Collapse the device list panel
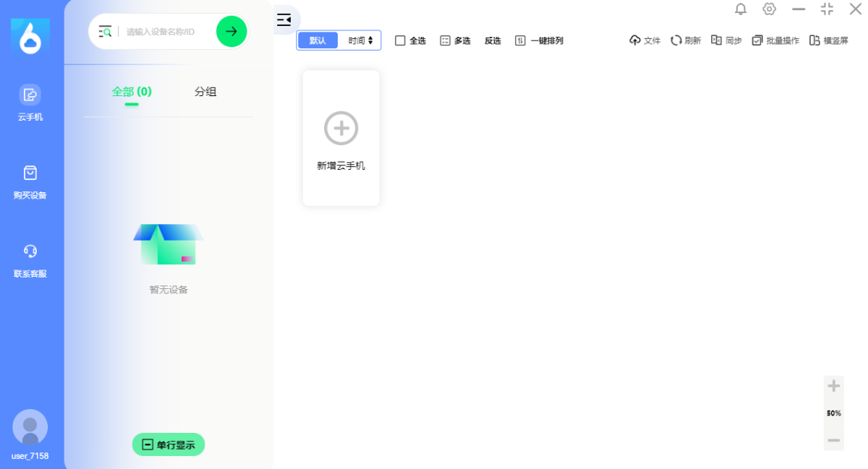The width and height of the screenshot is (868, 469). point(284,20)
